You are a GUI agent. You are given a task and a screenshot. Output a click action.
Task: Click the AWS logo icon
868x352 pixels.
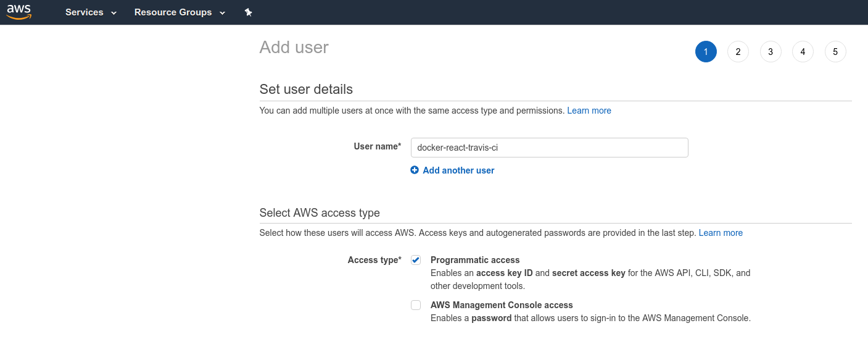19,12
